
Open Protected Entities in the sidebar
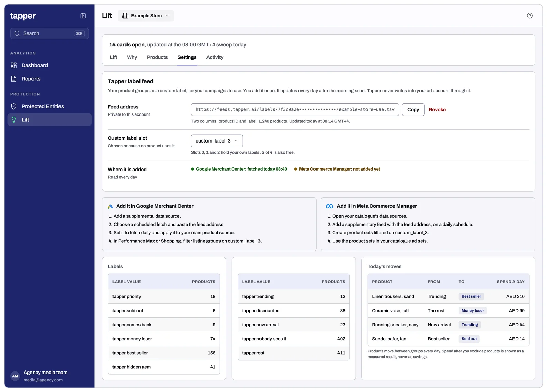[x=50, y=106]
